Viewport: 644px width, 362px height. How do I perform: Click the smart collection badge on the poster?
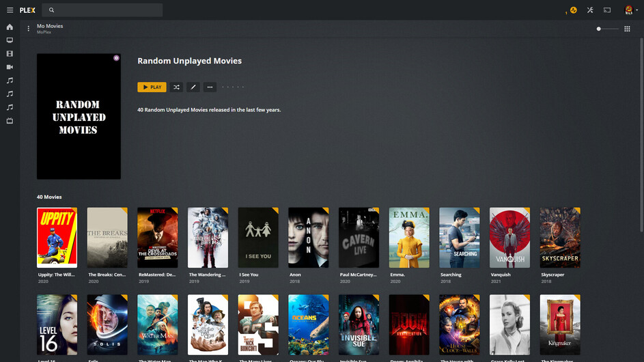116,58
